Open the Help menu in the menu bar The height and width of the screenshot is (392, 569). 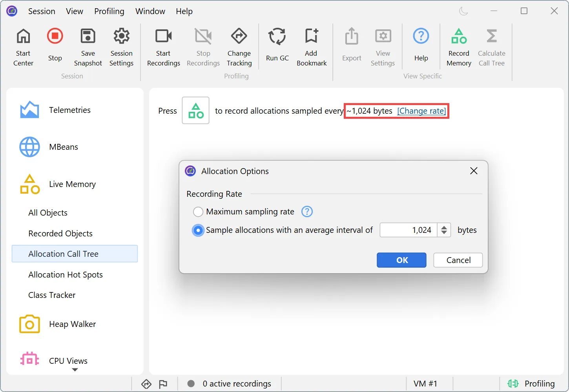(x=184, y=11)
